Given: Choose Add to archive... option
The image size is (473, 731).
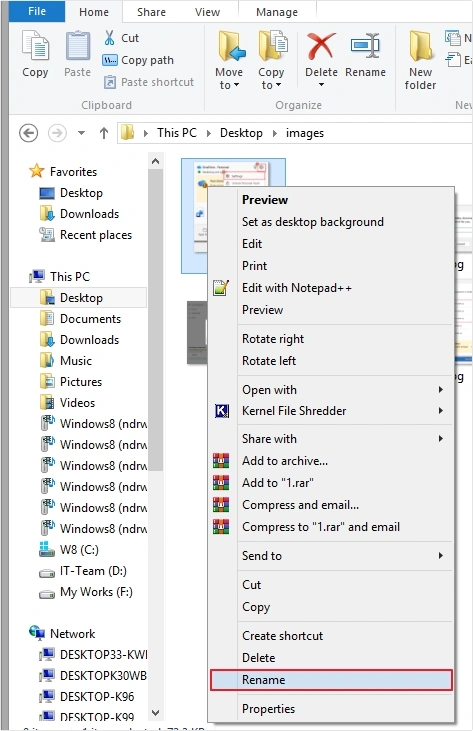Looking at the screenshot, I should (331, 461).
